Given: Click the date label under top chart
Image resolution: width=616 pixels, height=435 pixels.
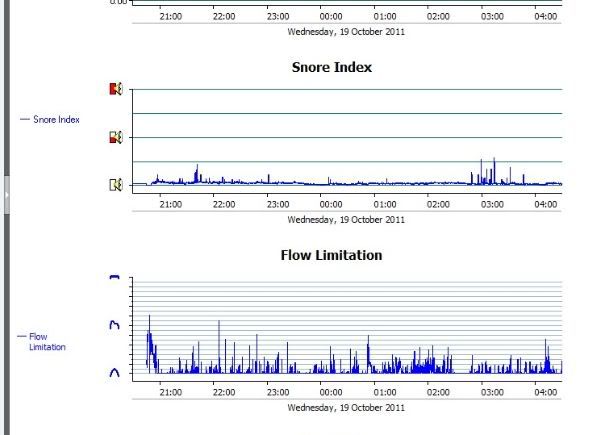Looking at the screenshot, I should (x=346, y=31).
